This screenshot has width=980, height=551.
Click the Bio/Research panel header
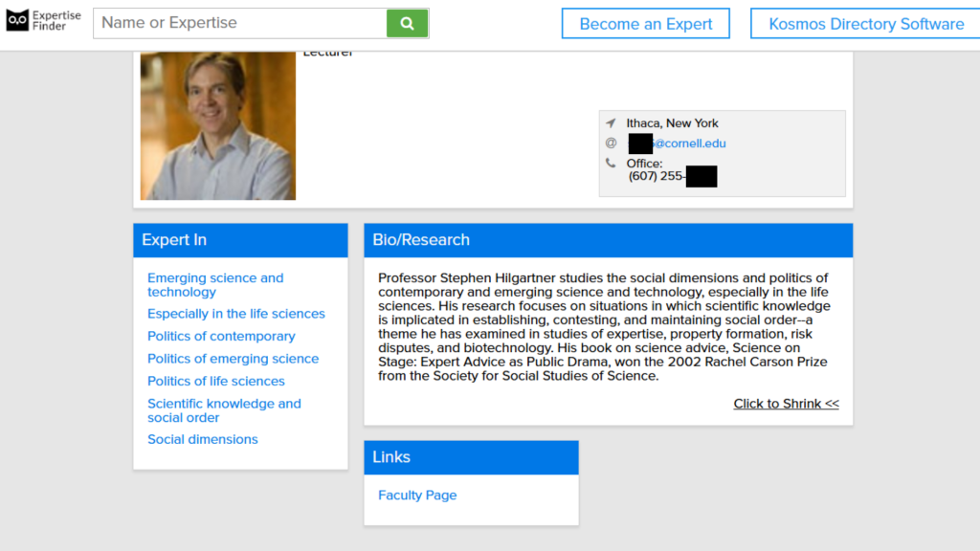pos(608,240)
